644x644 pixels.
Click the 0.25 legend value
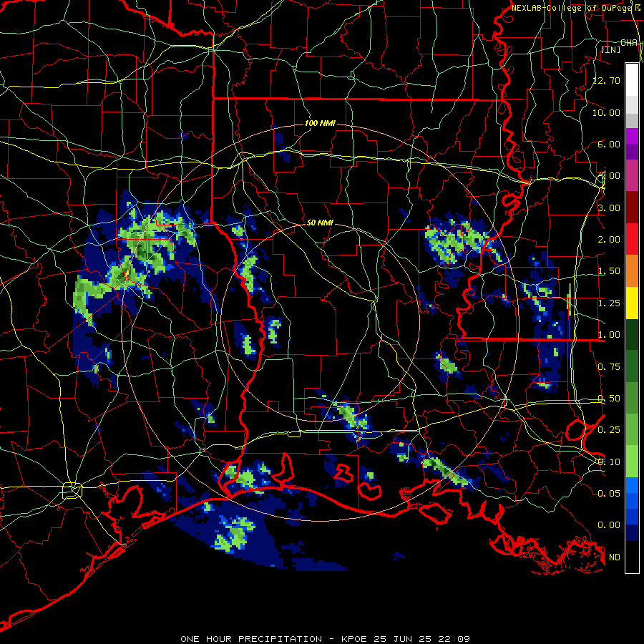click(x=609, y=429)
